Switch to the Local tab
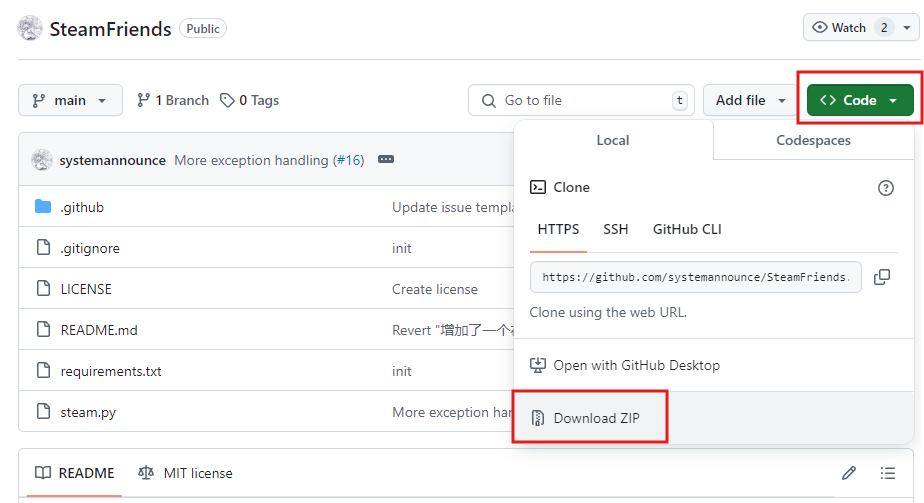924x503 pixels. [613, 140]
